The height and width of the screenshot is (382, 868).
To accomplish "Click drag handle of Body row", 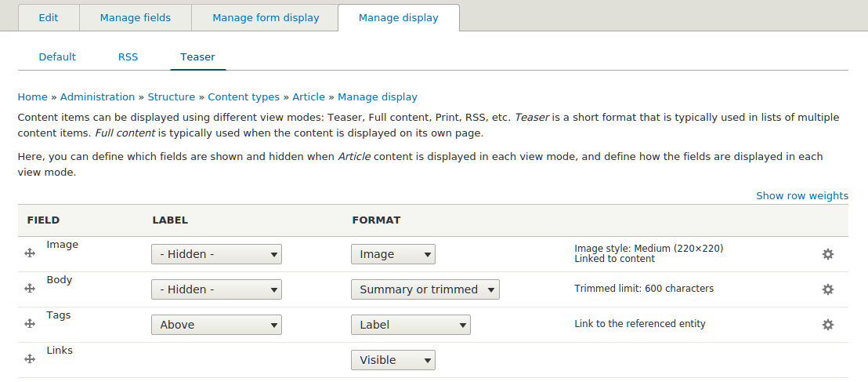I will click(x=30, y=289).
